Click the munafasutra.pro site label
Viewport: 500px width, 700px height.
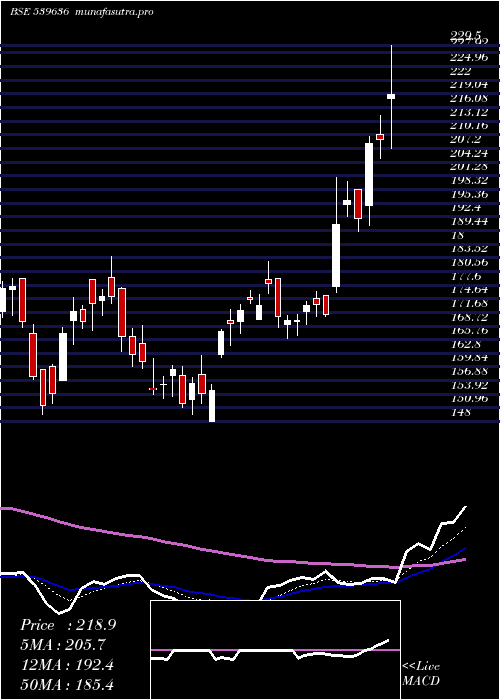pyautogui.click(x=115, y=12)
